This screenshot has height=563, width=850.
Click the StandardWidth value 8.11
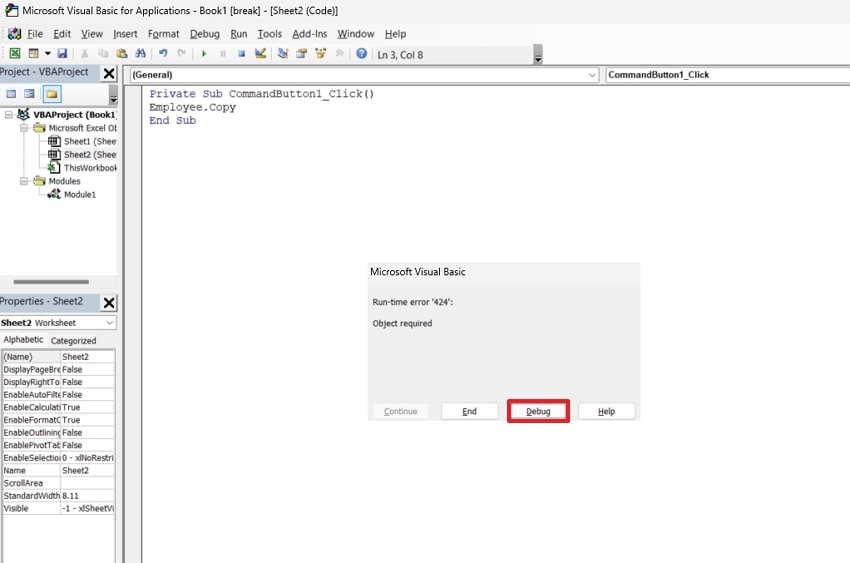click(87, 496)
